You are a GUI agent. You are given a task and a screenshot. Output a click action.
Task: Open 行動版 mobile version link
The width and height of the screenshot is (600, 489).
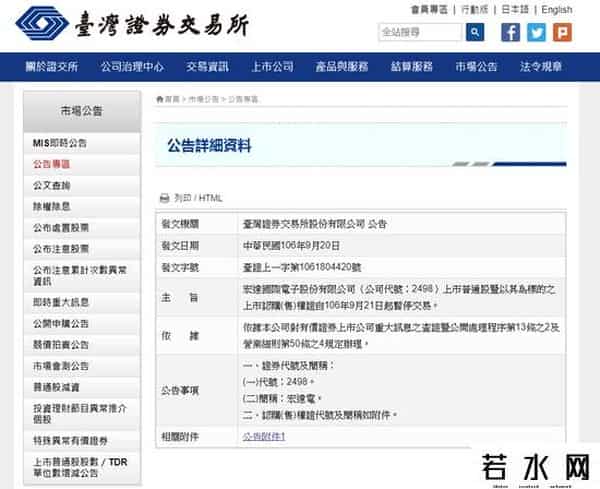(x=474, y=10)
